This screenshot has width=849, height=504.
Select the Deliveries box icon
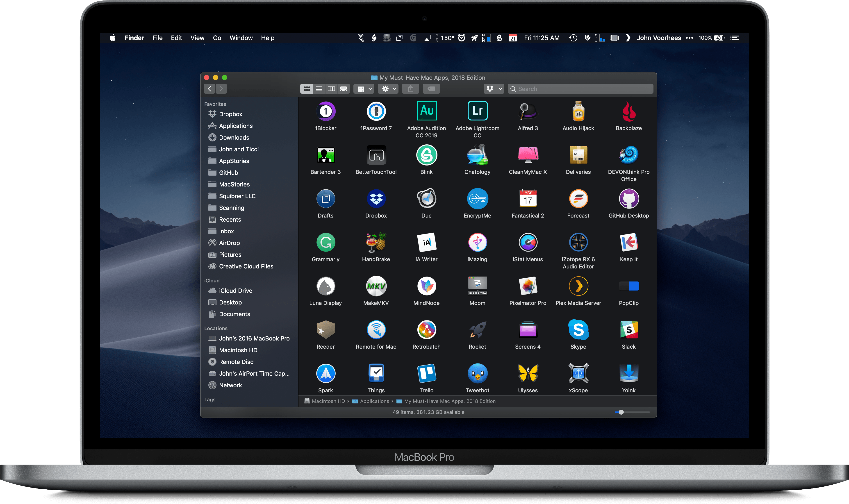[578, 155]
